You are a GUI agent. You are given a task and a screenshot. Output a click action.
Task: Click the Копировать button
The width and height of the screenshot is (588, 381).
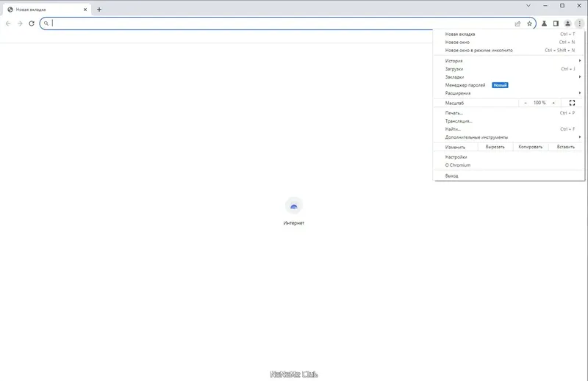(x=530, y=147)
